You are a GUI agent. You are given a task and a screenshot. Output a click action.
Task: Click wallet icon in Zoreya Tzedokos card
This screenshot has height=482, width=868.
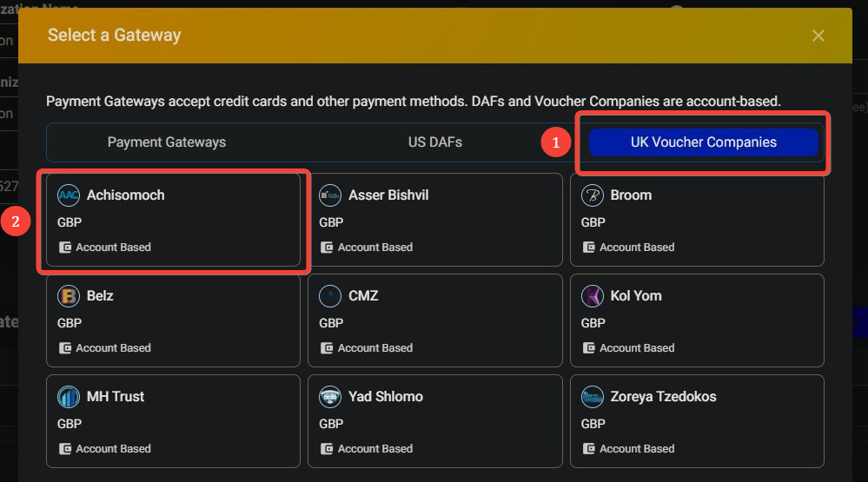[x=588, y=449]
